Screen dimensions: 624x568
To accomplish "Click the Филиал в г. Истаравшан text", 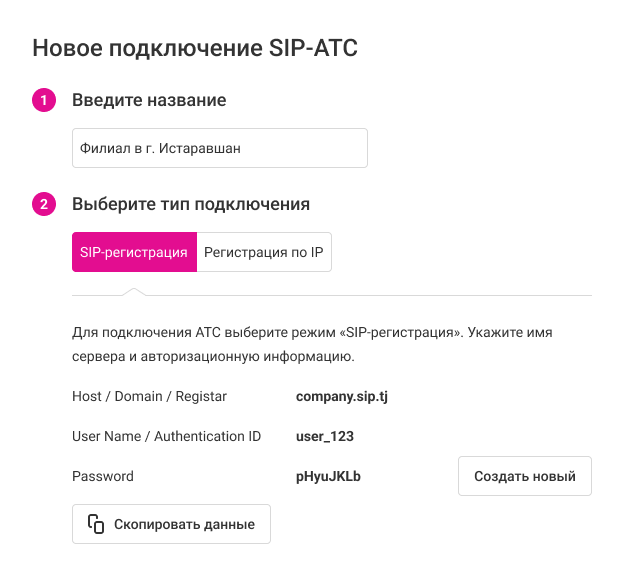I will pyautogui.click(x=160, y=148).
